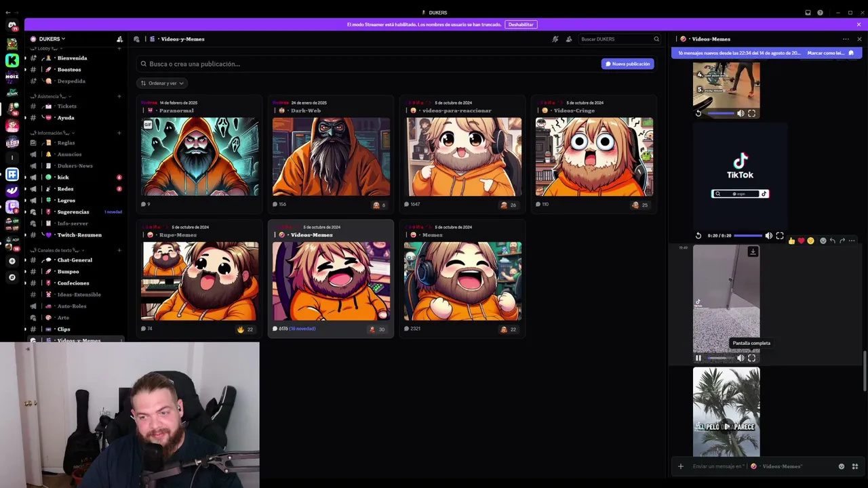React with red heart emoji
The height and width of the screenshot is (488, 868).
pyautogui.click(x=801, y=241)
